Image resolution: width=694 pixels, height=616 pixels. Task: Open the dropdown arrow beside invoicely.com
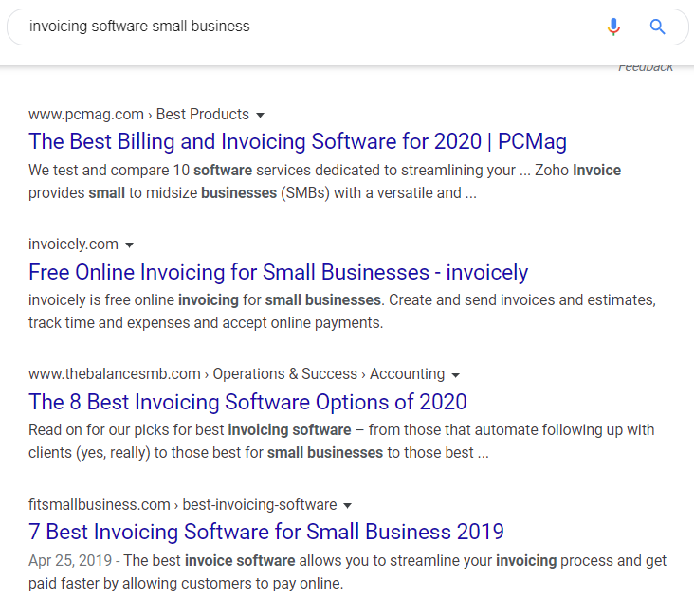coord(130,245)
